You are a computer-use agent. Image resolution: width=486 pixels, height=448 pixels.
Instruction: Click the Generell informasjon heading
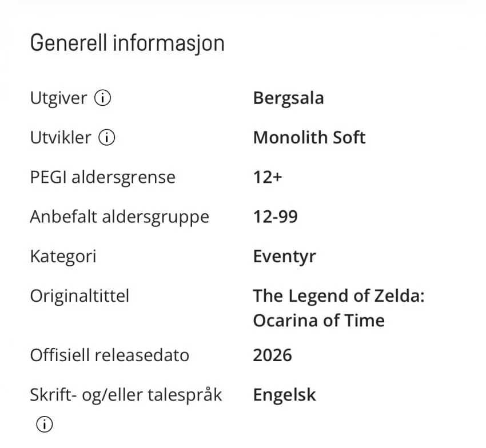128,43
